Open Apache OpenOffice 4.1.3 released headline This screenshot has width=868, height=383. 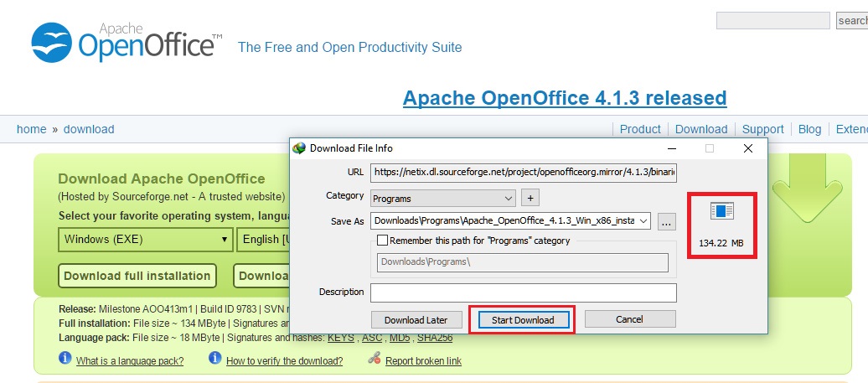click(x=565, y=98)
